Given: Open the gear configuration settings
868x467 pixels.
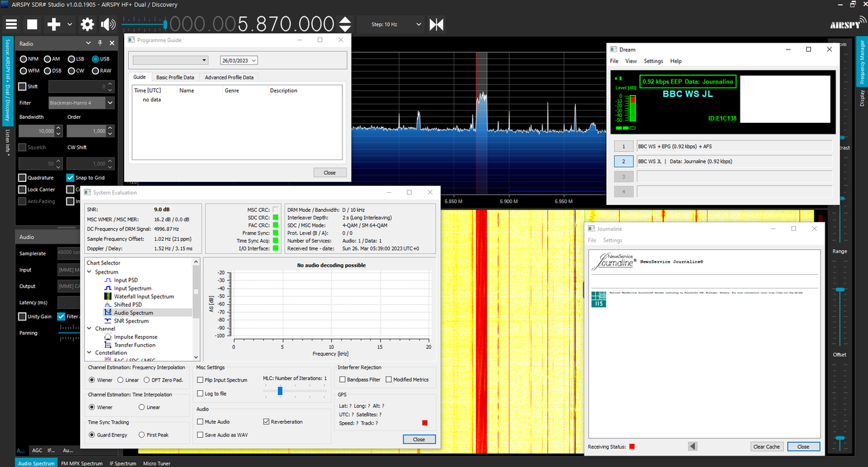Looking at the screenshot, I should 87,25.
